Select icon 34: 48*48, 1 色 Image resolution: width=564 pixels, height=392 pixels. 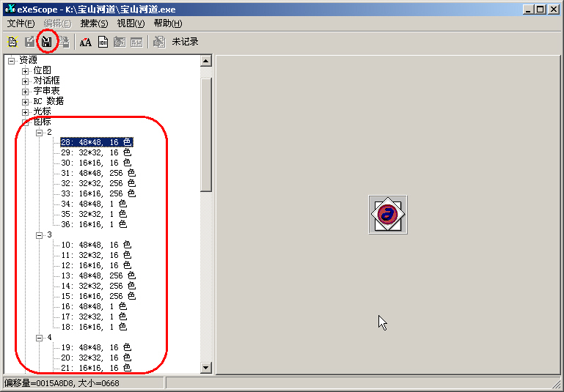click(x=94, y=204)
